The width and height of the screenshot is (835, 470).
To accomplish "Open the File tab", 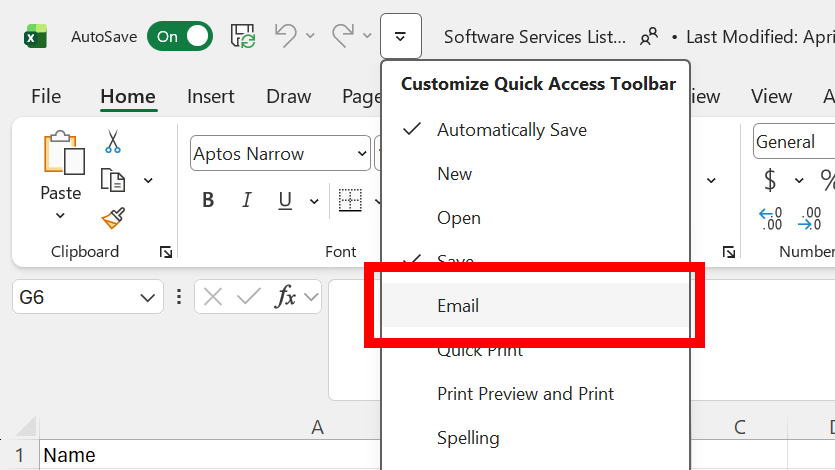I will 46,96.
